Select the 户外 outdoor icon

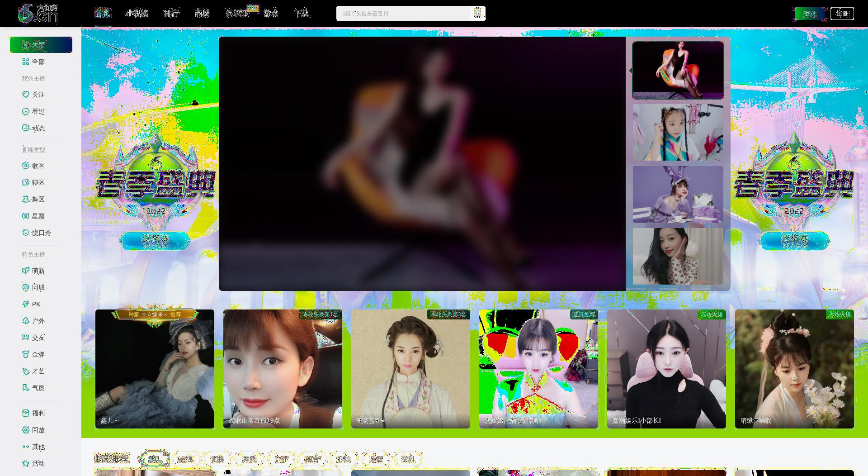[26, 321]
